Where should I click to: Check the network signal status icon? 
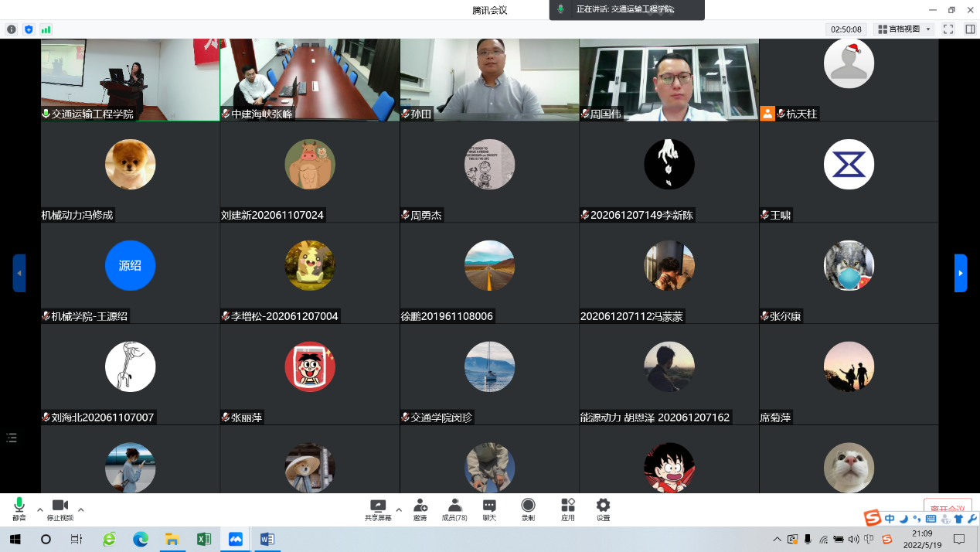click(x=46, y=29)
